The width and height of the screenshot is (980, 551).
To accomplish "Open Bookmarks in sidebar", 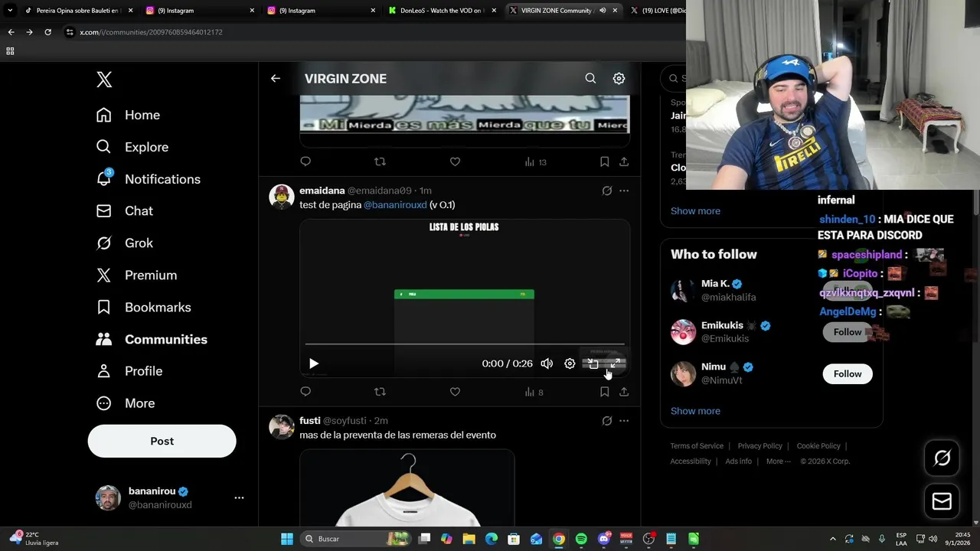I will (x=143, y=307).
